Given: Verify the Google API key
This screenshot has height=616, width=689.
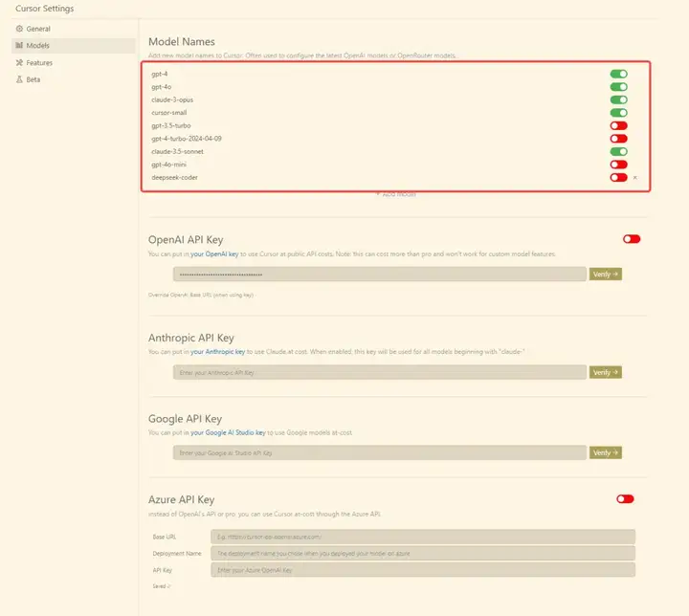Looking at the screenshot, I should tap(606, 452).
